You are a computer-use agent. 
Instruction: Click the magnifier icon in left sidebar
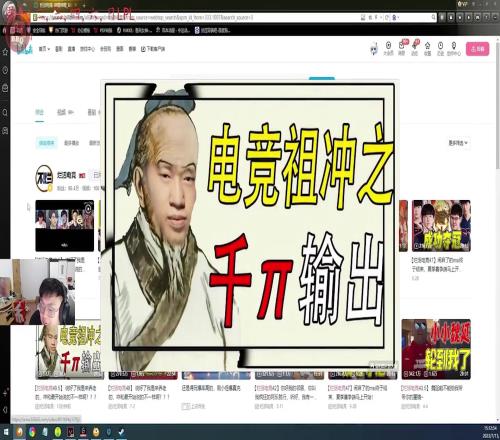point(5,112)
